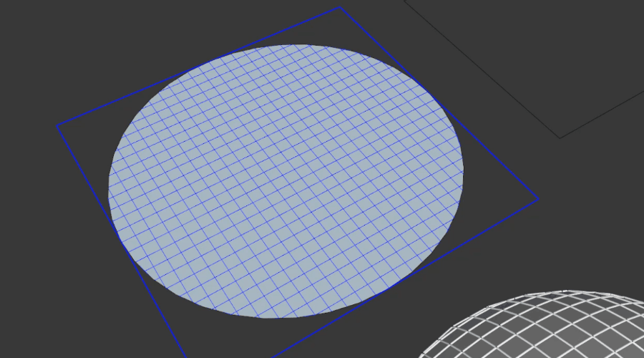Click the rightmost rim of the circular disc
This screenshot has height=358, width=644.
coord(464,170)
